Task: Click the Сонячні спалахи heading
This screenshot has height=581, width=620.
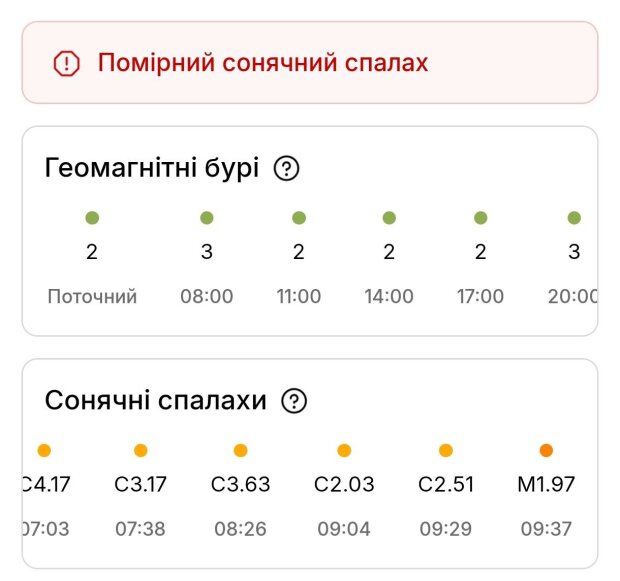Action: click(156, 402)
